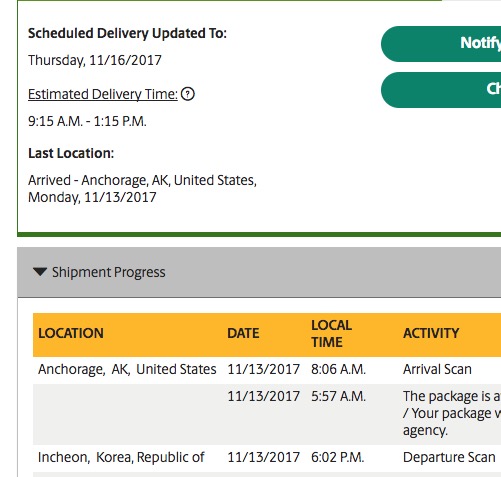This screenshot has width=501, height=477.
Task: Click the Anchorage, AK, United States table cell
Action: [x=127, y=370]
